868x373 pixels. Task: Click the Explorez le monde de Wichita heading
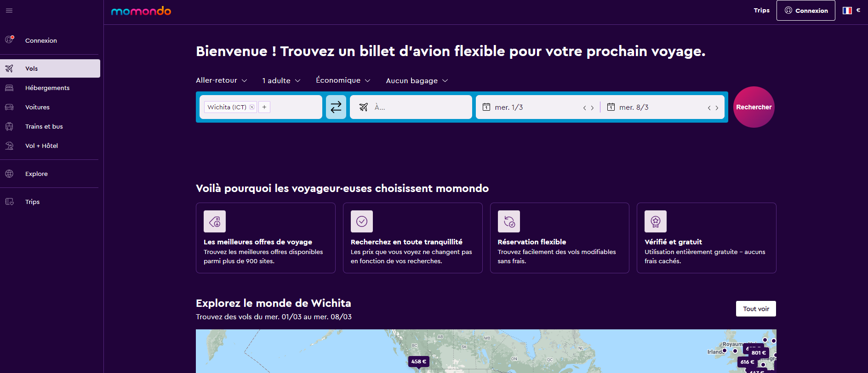274,303
